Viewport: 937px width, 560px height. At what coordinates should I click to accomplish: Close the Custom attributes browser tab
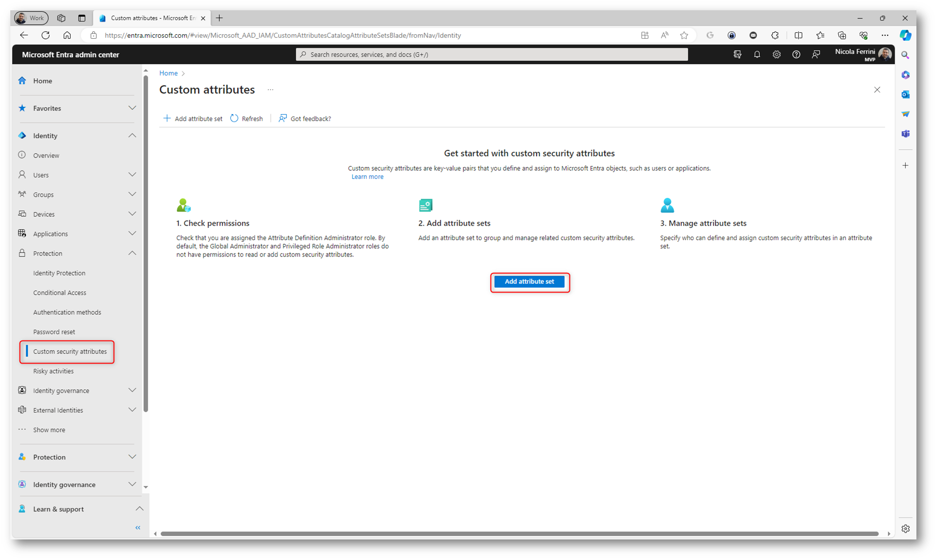[203, 18]
